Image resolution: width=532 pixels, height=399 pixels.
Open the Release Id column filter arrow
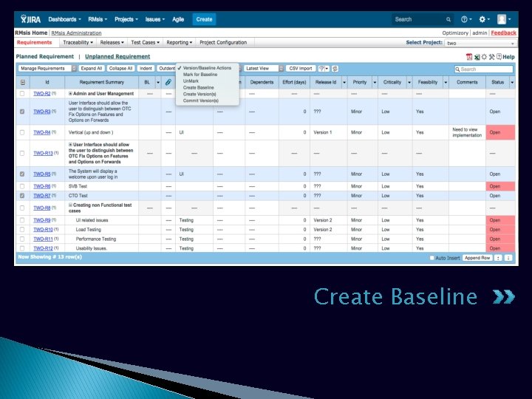(344, 82)
